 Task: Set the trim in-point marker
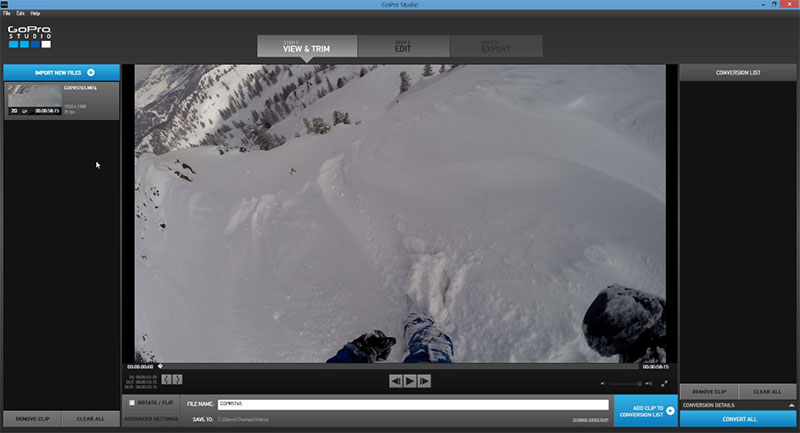click(167, 380)
